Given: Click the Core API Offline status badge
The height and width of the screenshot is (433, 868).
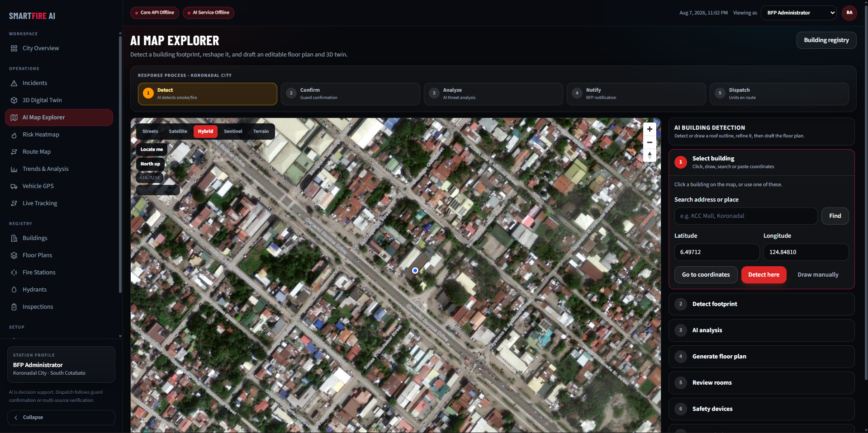Looking at the screenshot, I should (155, 13).
